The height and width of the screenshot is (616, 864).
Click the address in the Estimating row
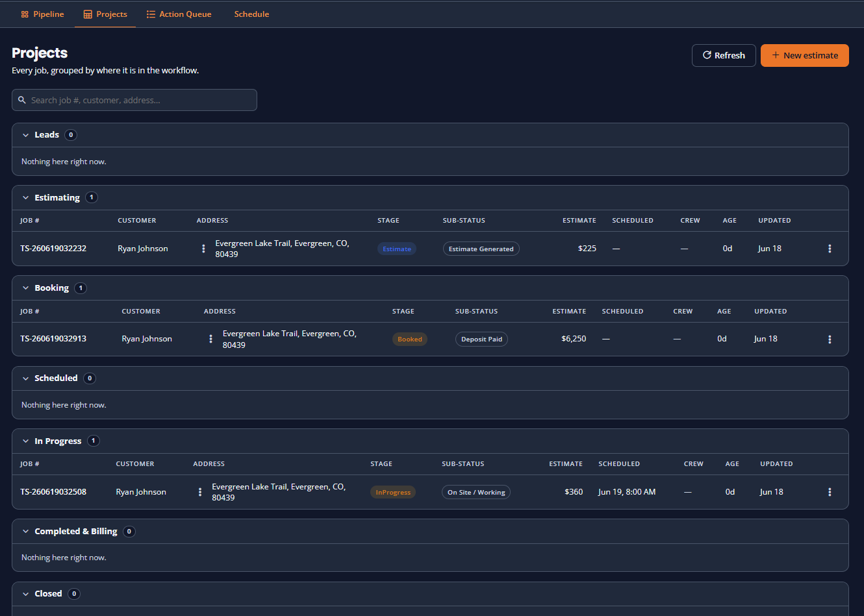click(282, 249)
